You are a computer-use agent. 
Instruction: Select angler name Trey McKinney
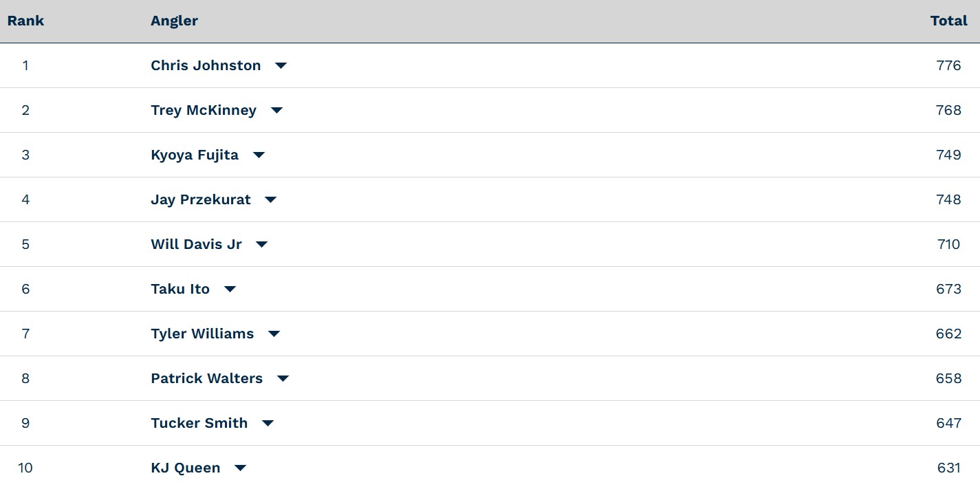(x=204, y=110)
